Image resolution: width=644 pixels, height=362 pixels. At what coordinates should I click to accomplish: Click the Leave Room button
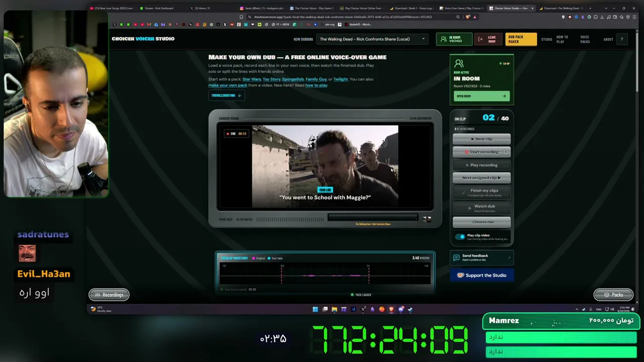(x=488, y=39)
